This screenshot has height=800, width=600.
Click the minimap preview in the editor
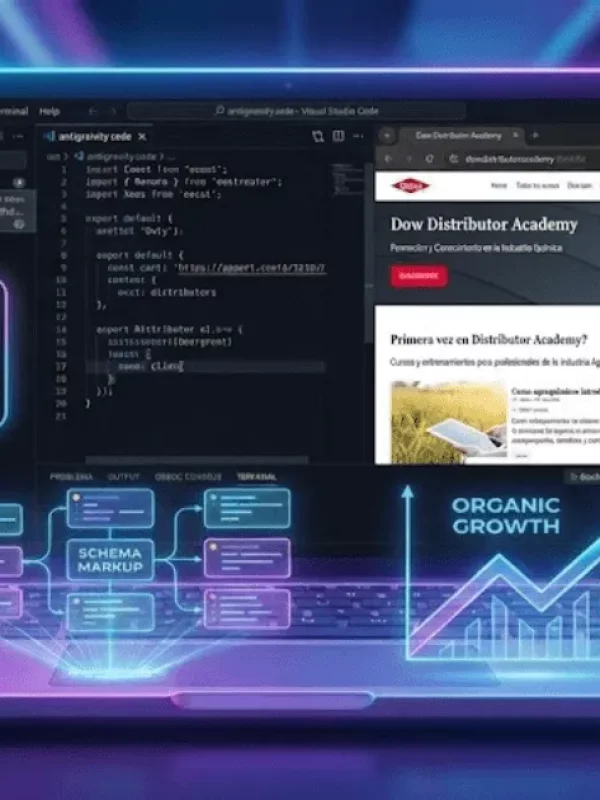[347, 179]
